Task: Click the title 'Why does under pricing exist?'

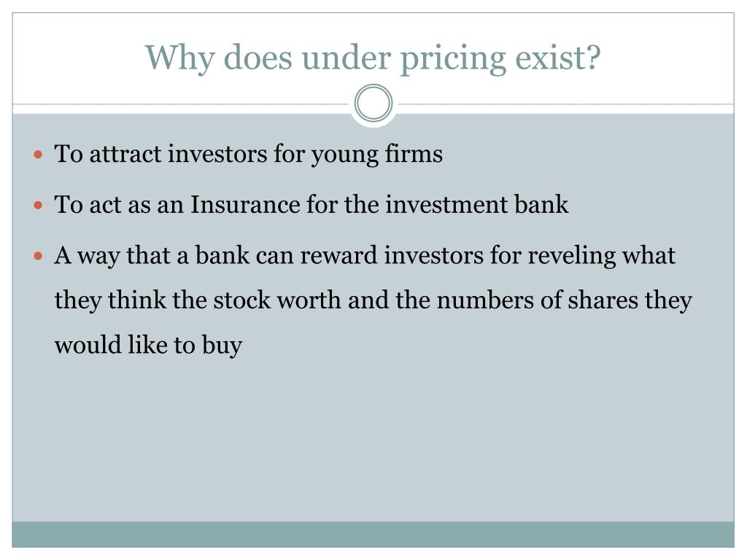Action: 373,58
